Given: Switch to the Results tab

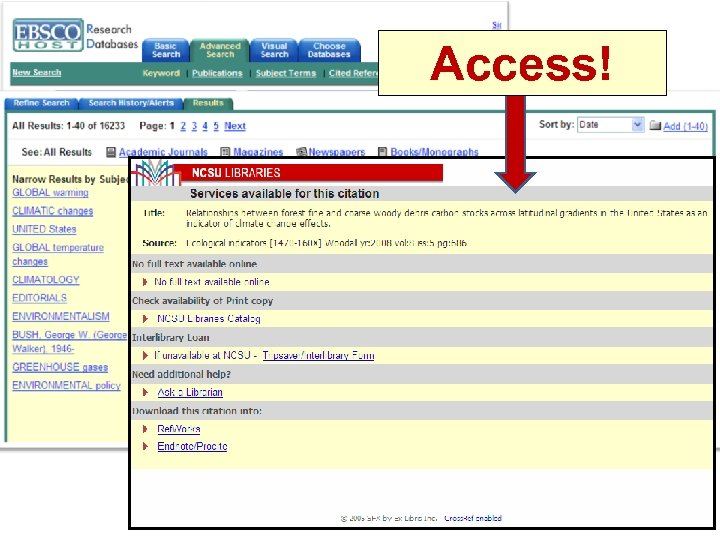Looking at the screenshot, I should point(208,103).
